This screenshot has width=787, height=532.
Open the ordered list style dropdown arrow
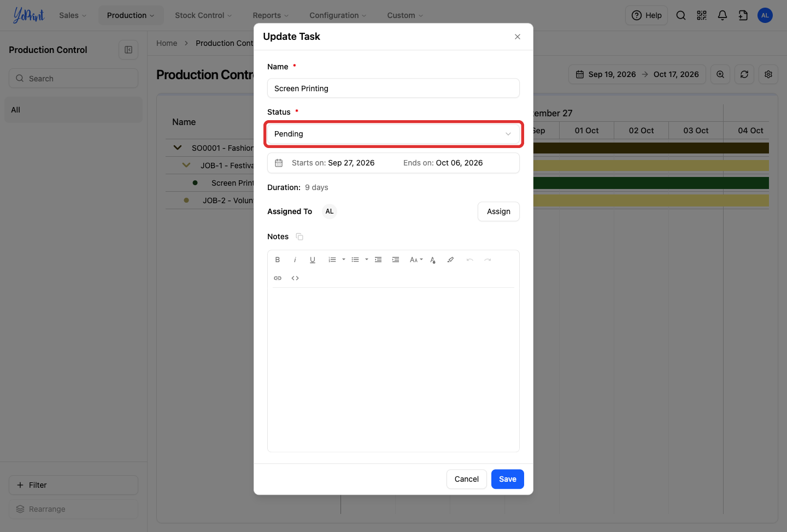[x=344, y=260]
